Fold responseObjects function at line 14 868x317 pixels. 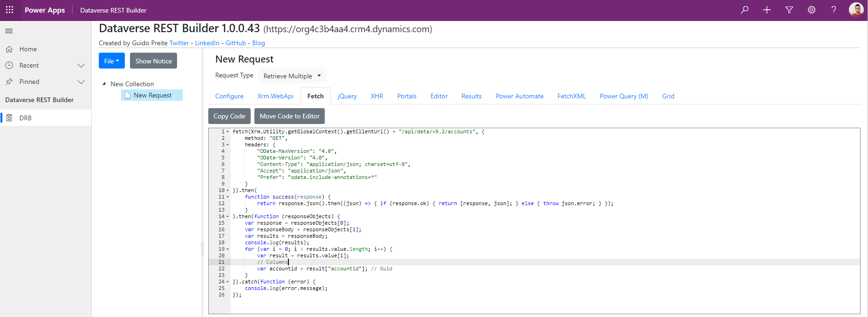click(228, 217)
